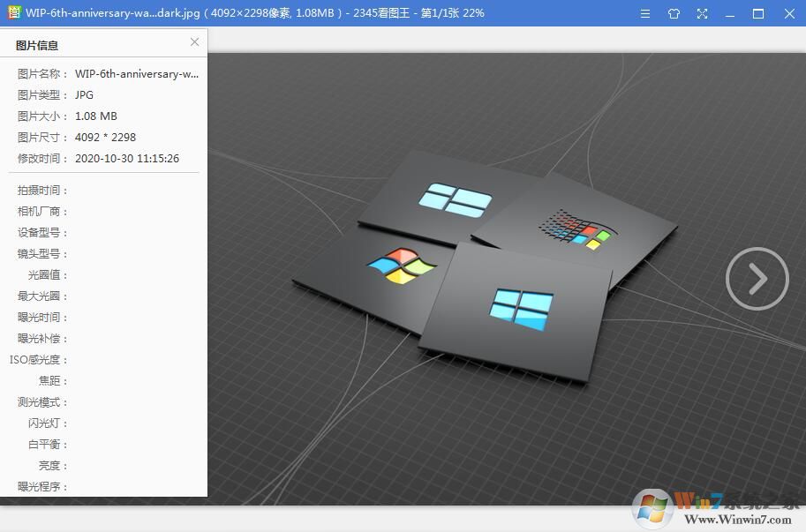The image size is (806, 532).
Task: Click the JPG image type value
Action: click(84, 94)
